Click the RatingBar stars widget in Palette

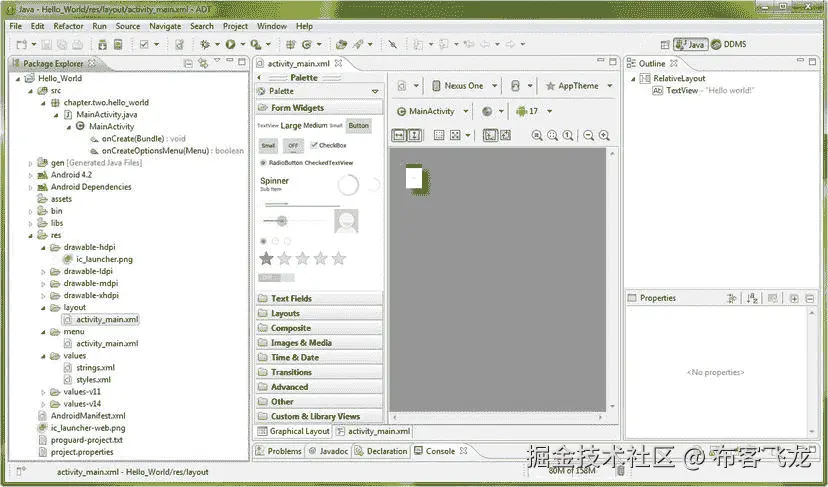(303, 258)
